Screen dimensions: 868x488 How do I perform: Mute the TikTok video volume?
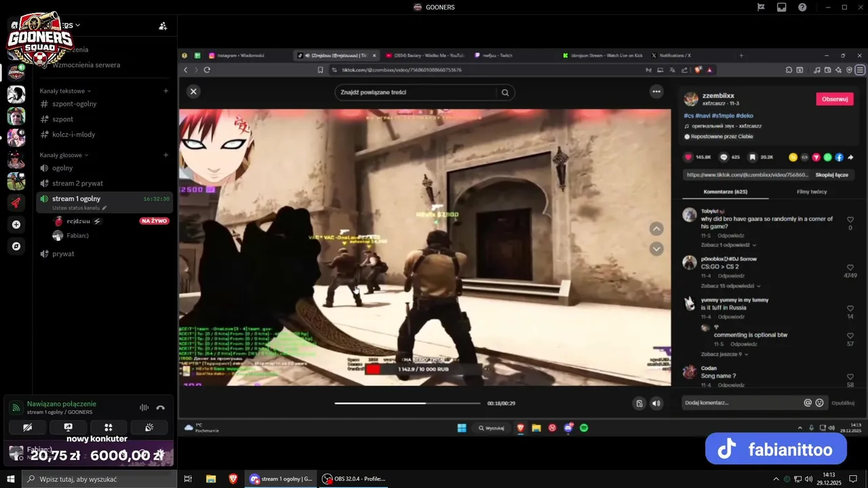pyautogui.click(x=656, y=403)
